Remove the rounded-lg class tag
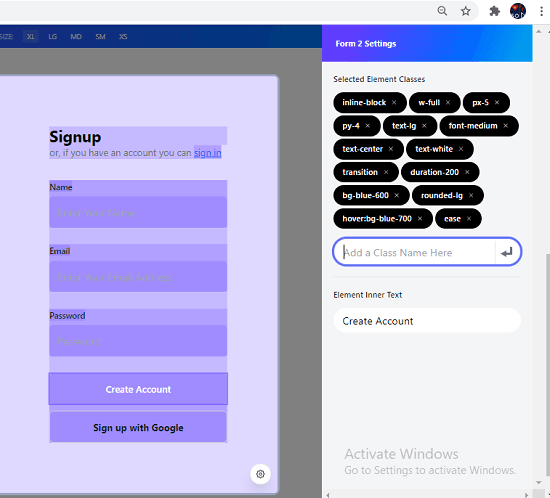The height and width of the screenshot is (498, 550). tap(471, 195)
